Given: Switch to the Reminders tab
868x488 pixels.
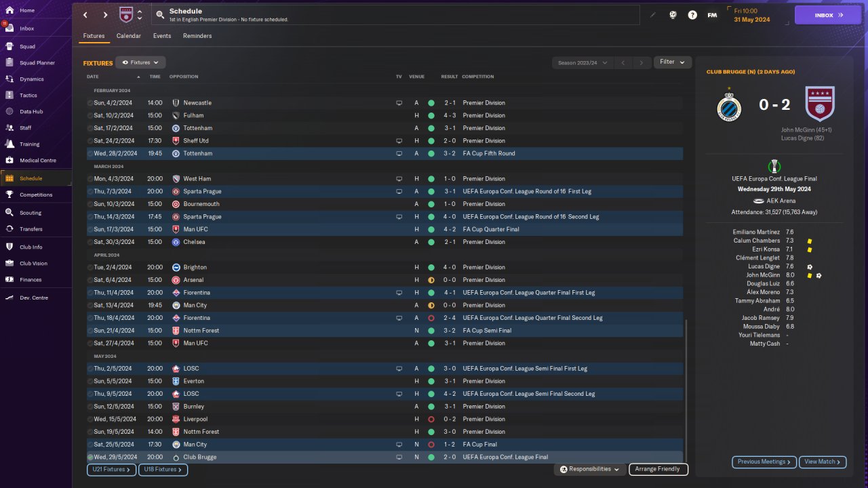Looking at the screenshot, I should point(197,36).
